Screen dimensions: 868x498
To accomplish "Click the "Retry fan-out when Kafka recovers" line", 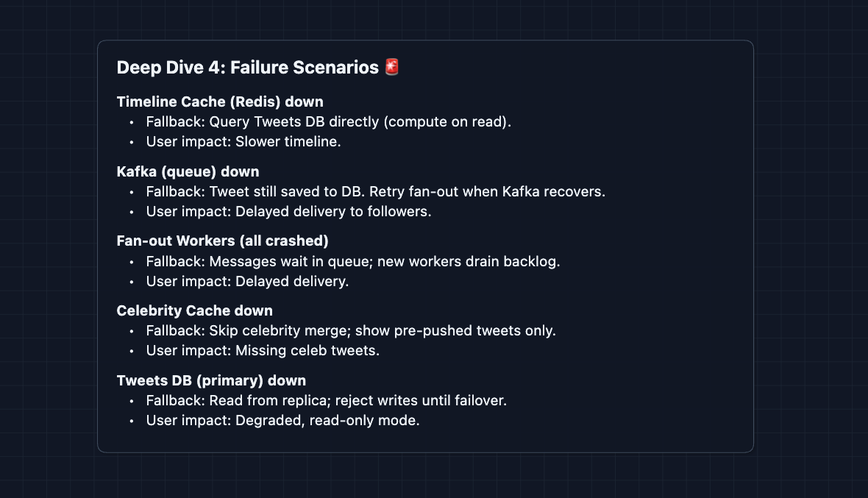I will (375, 192).
